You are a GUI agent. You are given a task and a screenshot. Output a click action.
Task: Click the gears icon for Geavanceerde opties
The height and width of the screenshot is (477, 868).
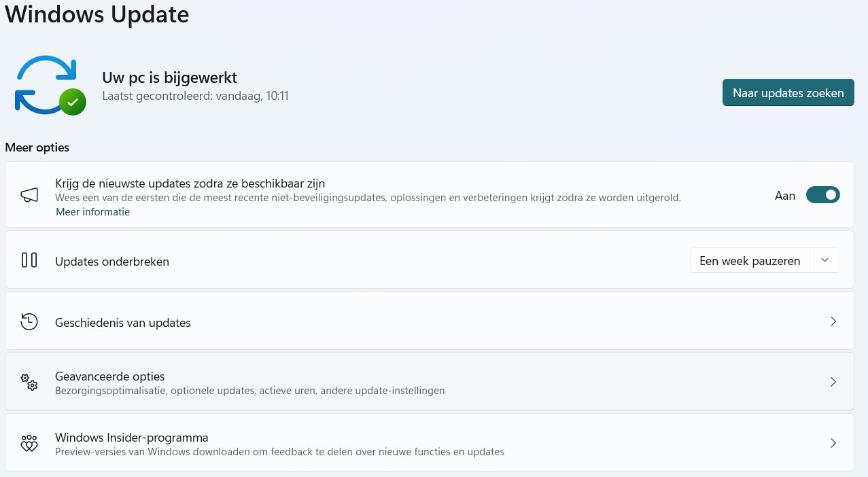coord(29,382)
